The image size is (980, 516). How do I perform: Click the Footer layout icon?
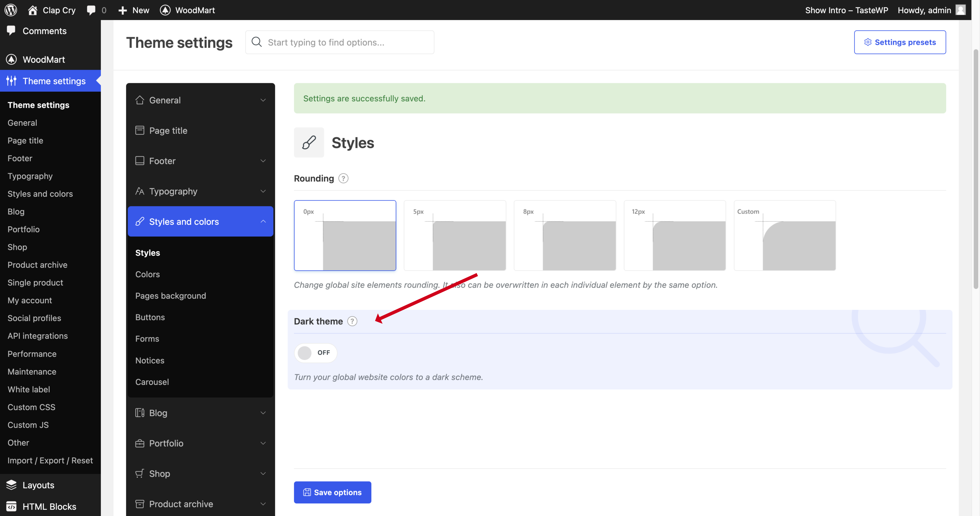(x=140, y=161)
